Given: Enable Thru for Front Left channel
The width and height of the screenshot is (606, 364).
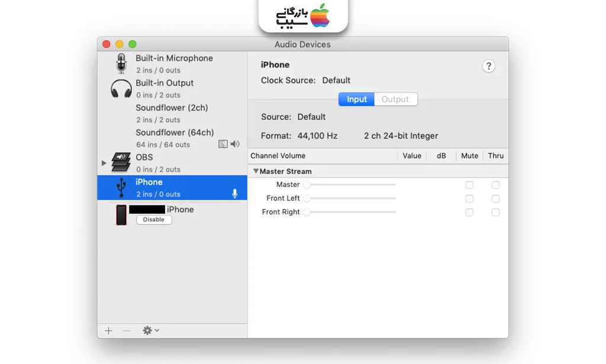Looking at the screenshot, I should (x=495, y=199).
